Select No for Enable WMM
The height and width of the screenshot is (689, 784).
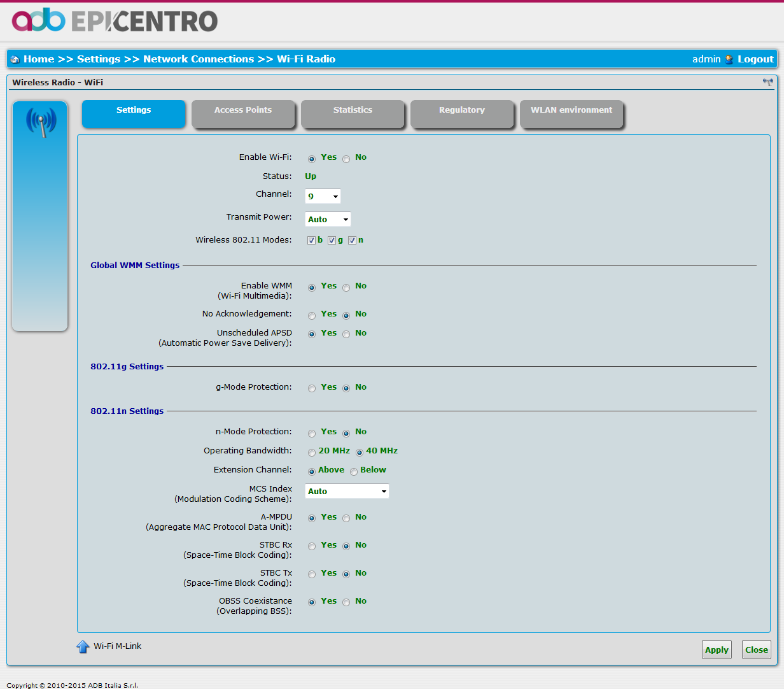pos(346,288)
